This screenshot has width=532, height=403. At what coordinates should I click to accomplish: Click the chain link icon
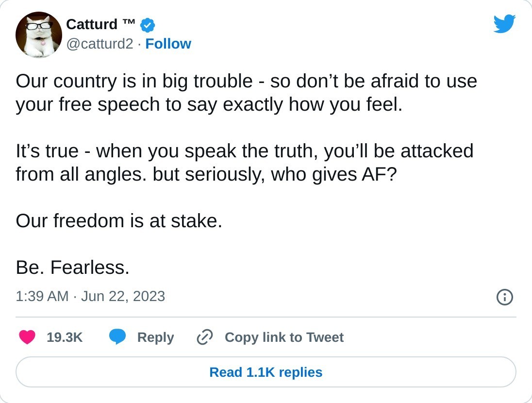[205, 337]
